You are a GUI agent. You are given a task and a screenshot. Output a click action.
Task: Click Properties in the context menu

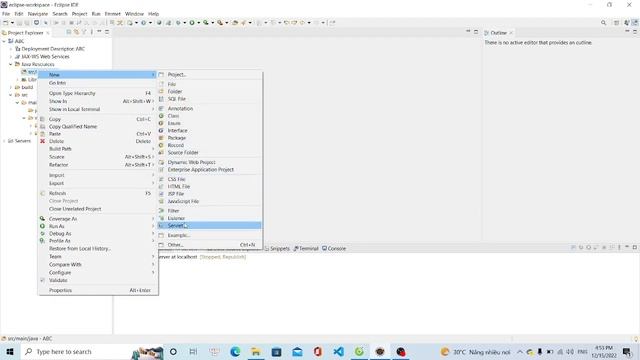98,290
